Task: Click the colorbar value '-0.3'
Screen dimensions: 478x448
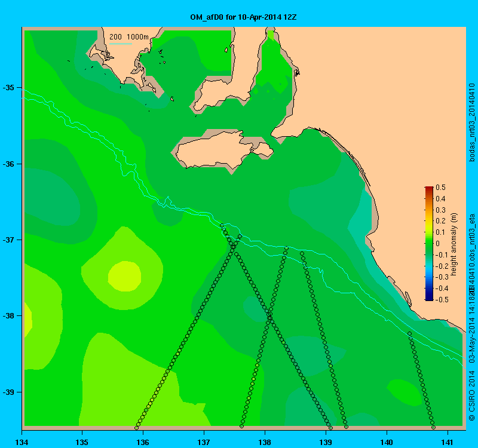Action: (x=441, y=277)
